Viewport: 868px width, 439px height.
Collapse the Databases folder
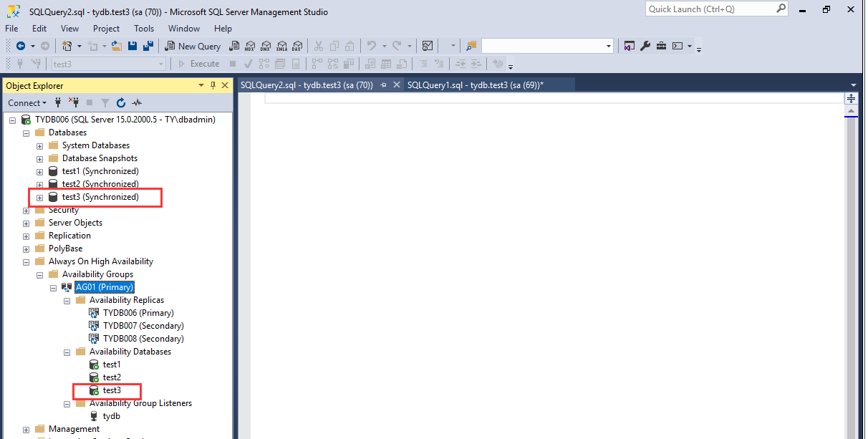[x=26, y=133]
